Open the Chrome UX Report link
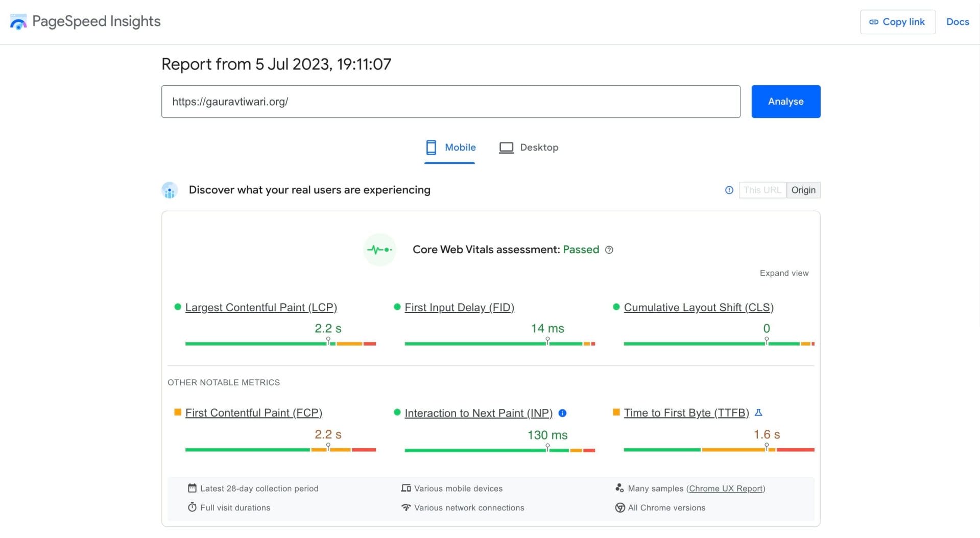This screenshot has height=538, width=980. point(726,488)
